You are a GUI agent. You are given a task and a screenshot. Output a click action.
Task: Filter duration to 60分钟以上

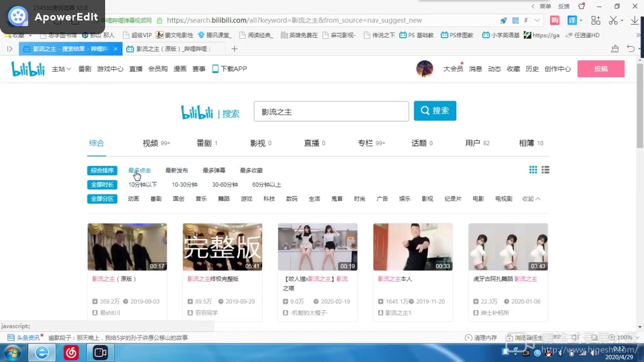tap(267, 185)
